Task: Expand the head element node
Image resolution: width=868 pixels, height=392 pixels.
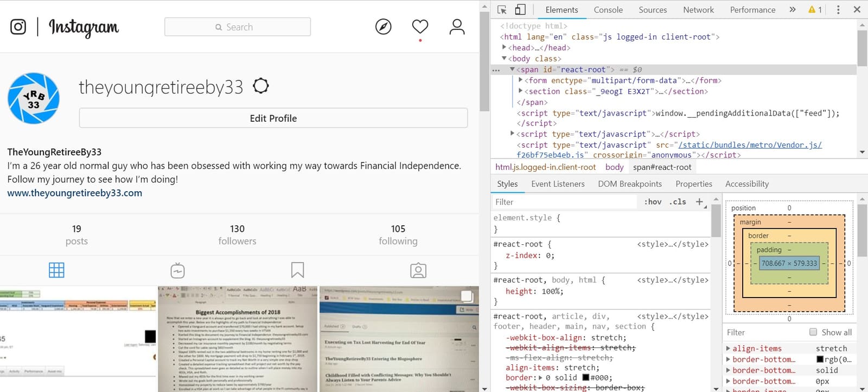Action: 505,47
